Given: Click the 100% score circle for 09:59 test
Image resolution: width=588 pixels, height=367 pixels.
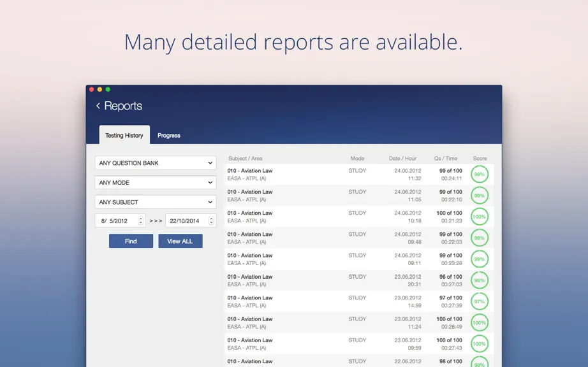Looking at the screenshot, I should tap(479, 344).
